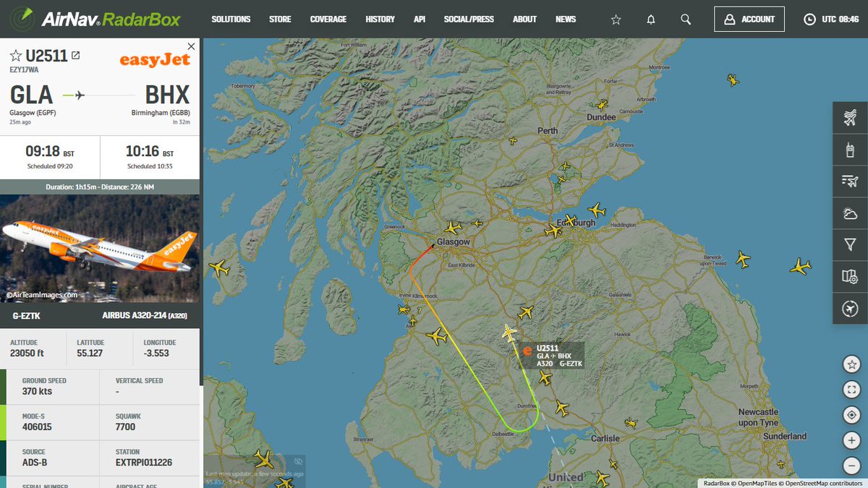The height and width of the screenshot is (488, 868).
Task: Open U2511 flight details external link
Action: point(75,56)
